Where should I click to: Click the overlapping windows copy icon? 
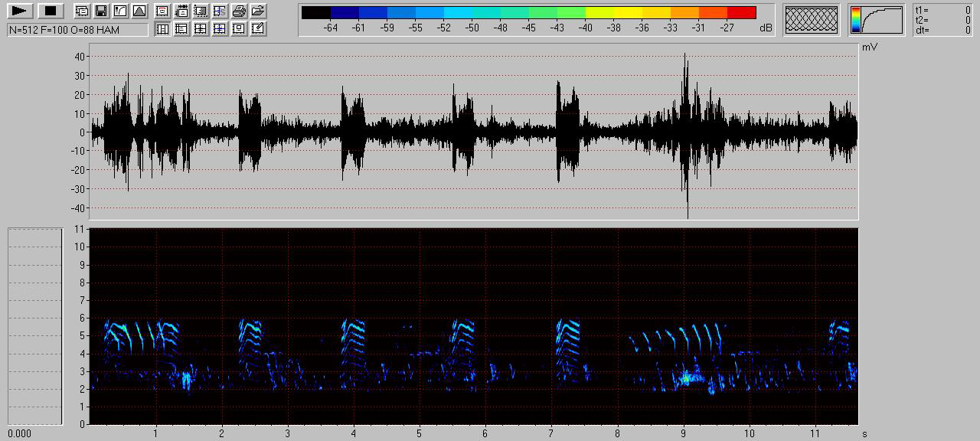coord(81,11)
